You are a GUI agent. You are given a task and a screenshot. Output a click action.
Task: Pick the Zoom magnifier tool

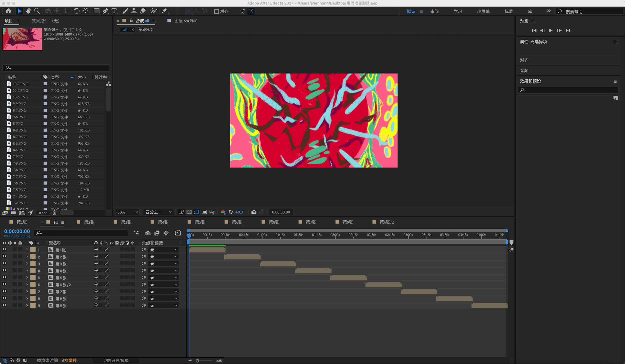tap(37, 11)
